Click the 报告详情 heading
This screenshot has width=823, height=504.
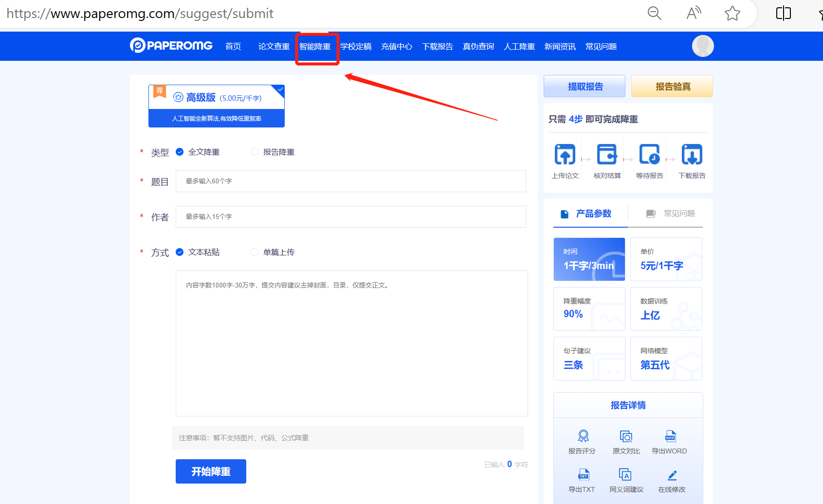pos(628,405)
